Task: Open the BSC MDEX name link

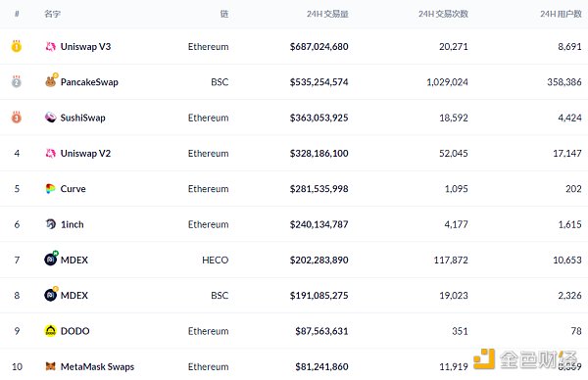Action: pos(74,296)
